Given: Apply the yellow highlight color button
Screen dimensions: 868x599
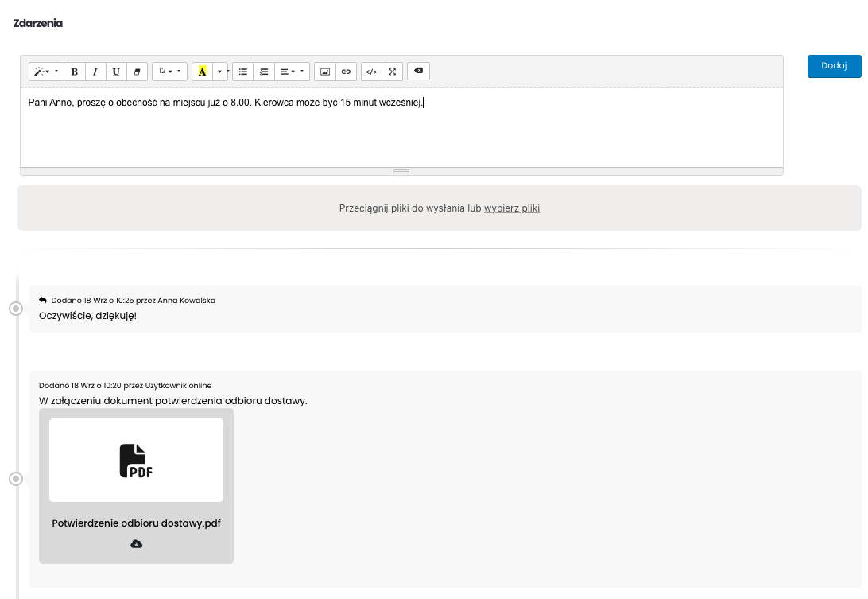Looking at the screenshot, I should pos(202,72).
